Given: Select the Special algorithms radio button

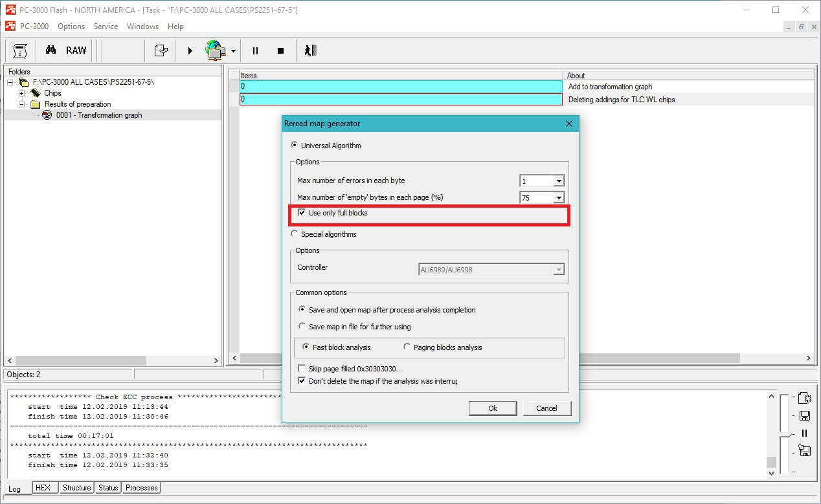Looking at the screenshot, I should (x=295, y=234).
